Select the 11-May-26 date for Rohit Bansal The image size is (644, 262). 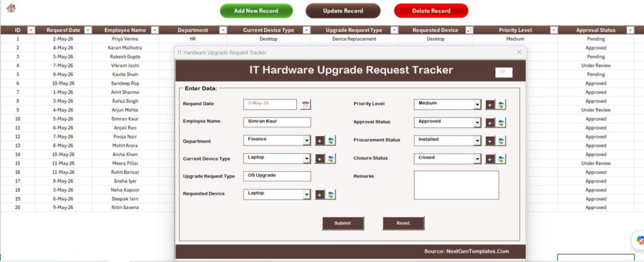[x=64, y=173]
